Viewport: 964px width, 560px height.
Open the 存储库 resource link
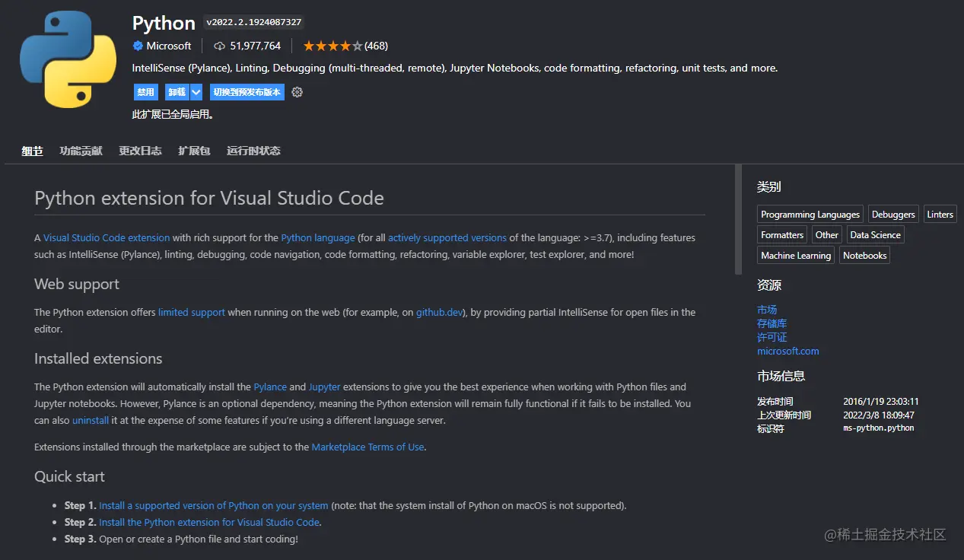pyautogui.click(x=772, y=323)
